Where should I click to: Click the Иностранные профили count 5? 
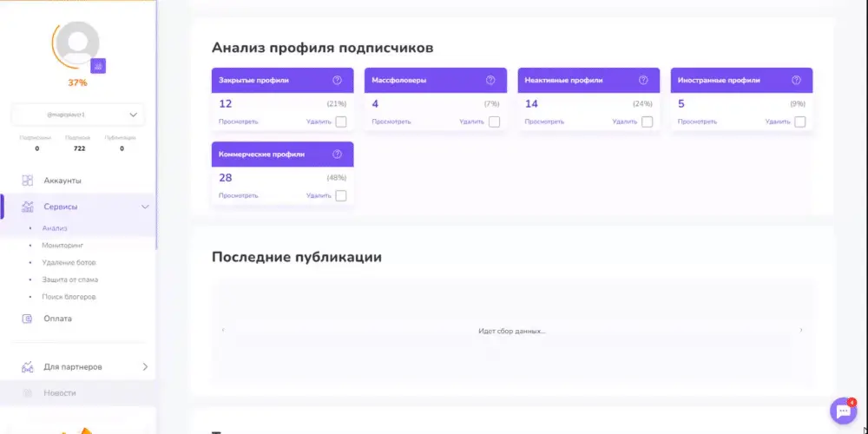[x=681, y=104]
